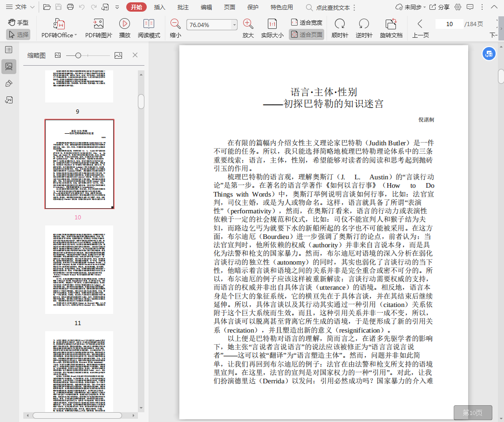The width and height of the screenshot is (504, 422).
Task: Open the 特色应用 tab
Action: coord(281,7)
